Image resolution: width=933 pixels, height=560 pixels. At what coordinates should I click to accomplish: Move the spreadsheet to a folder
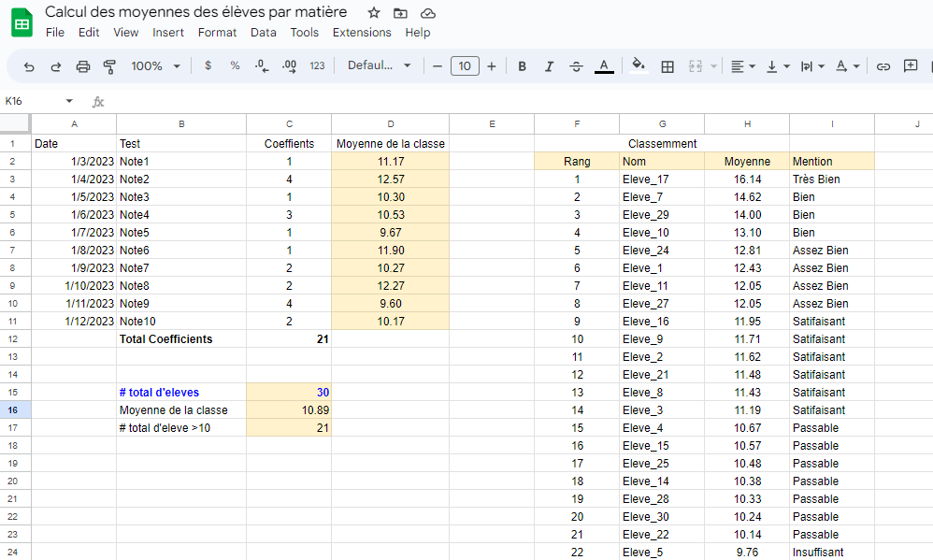(399, 12)
